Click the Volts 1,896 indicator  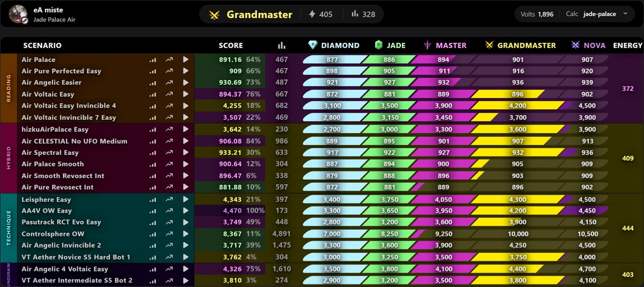pos(537,14)
